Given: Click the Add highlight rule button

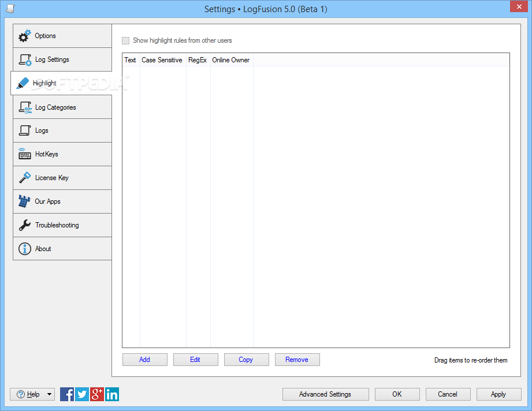Looking at the screenshot, I should click(145, 360).
